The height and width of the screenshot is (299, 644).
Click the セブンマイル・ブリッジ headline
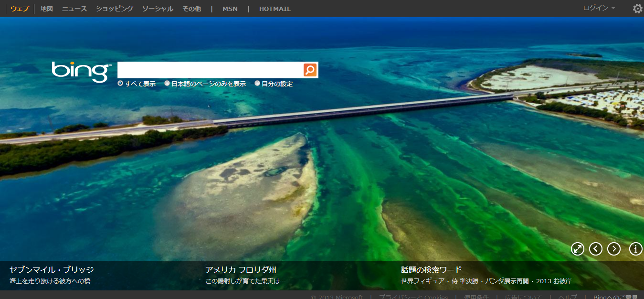(x=52, y=270)
